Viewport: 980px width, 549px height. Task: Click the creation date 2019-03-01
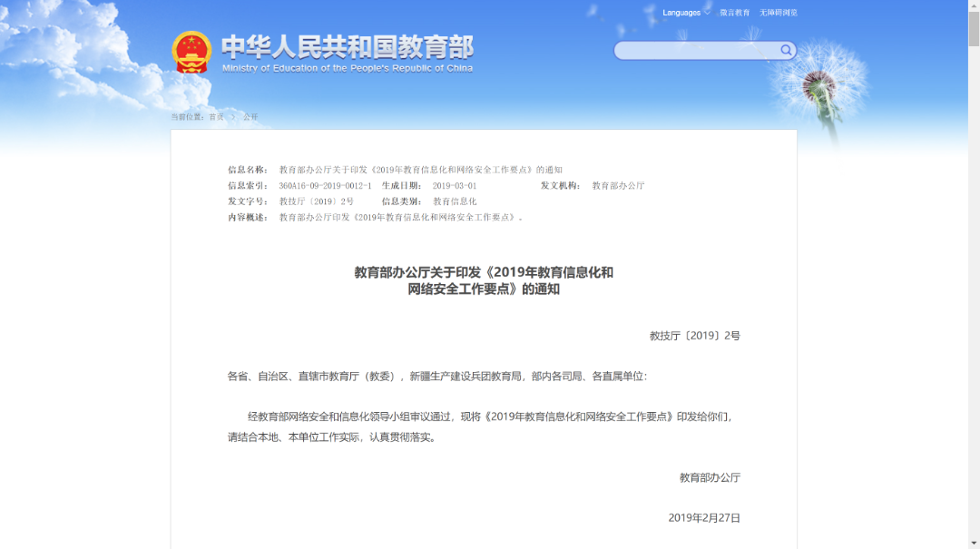pos(455,185)
